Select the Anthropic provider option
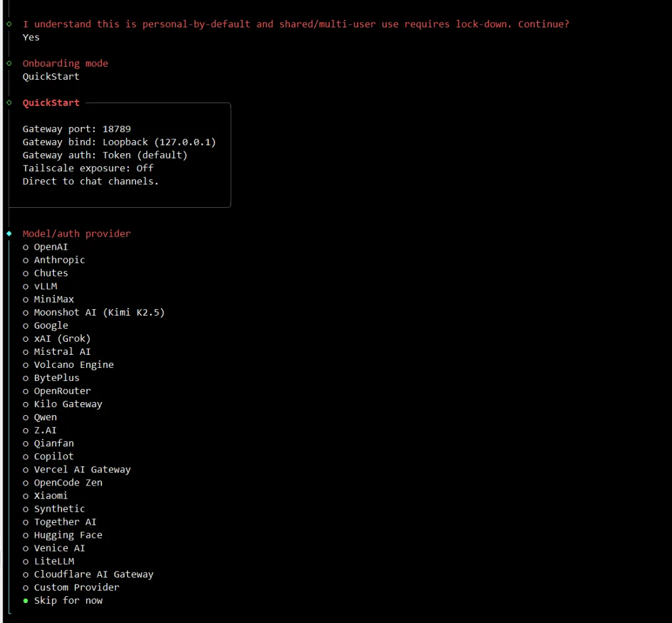 [x=54, y=260]
